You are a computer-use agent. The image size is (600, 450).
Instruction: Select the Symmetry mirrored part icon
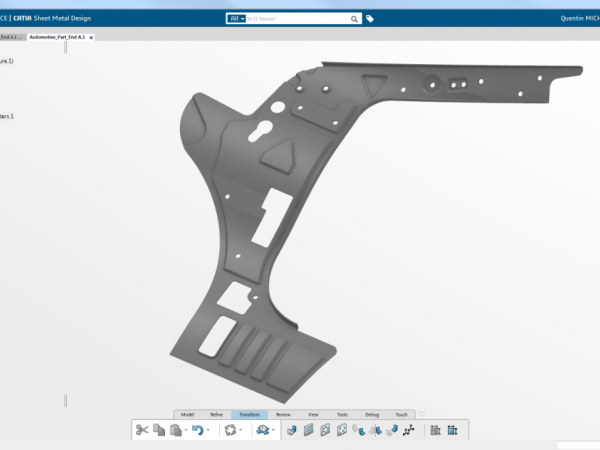pos(375,430)
